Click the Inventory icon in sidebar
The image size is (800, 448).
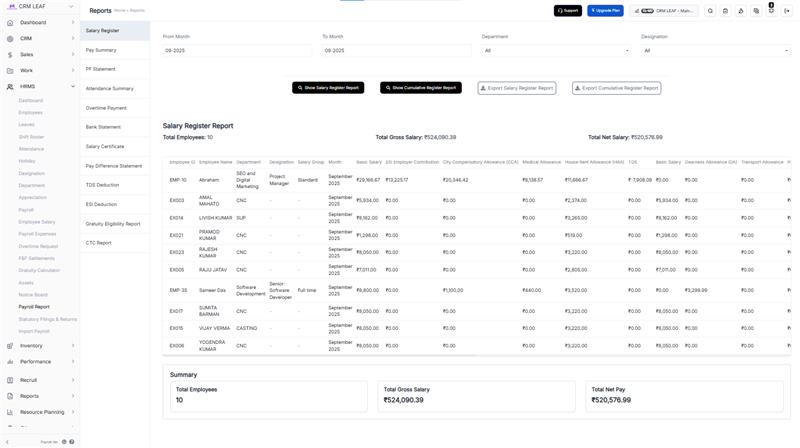tap(10, 346)
